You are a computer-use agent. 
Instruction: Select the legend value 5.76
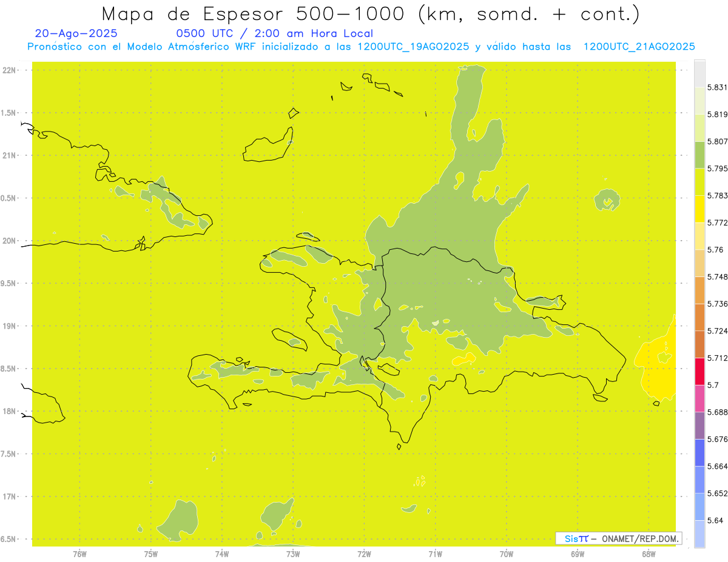715,250
